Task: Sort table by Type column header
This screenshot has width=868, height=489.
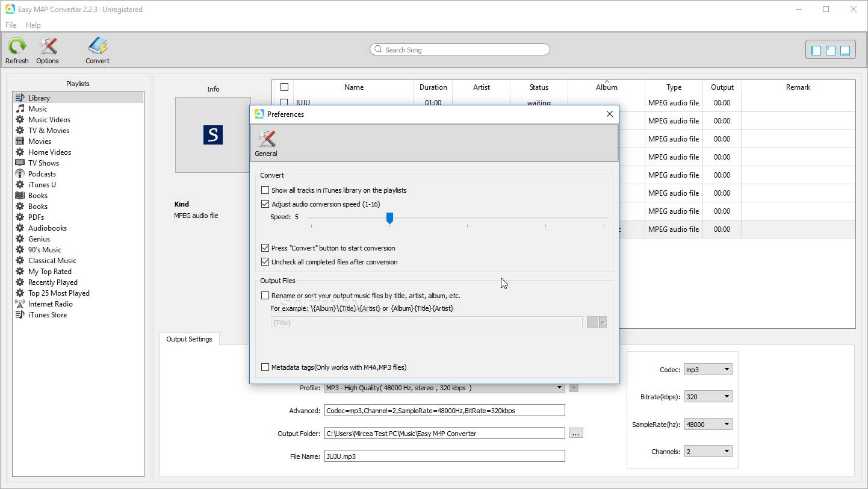Action: (x=674, y=87)
